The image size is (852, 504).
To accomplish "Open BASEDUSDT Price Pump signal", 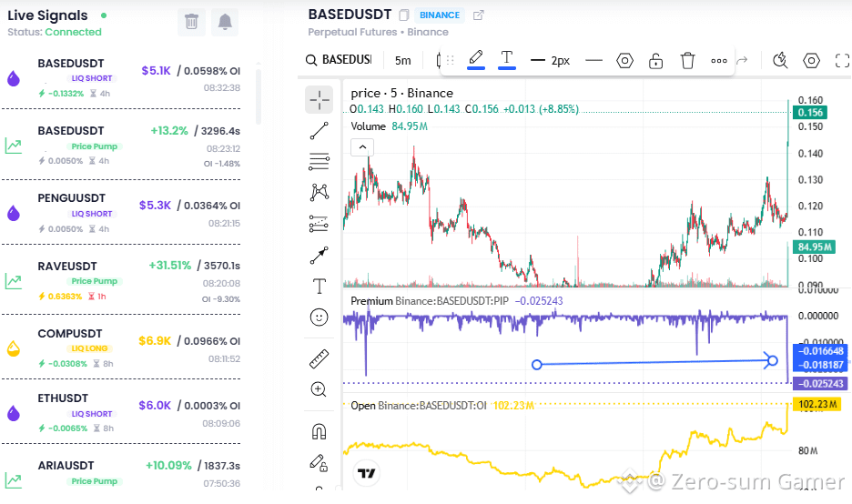I will (121, 146).
